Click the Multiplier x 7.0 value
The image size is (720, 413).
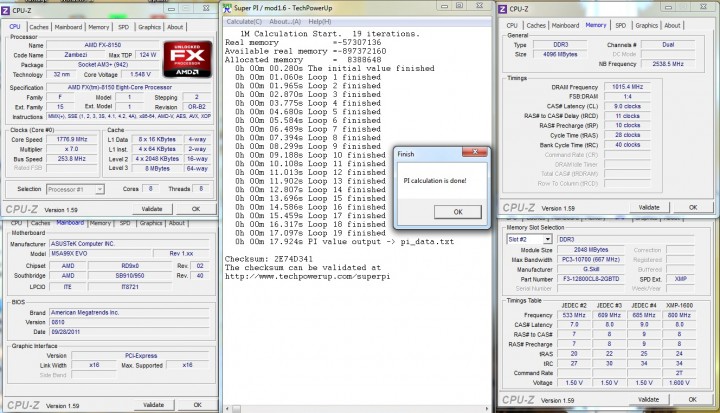click(73, 149)
